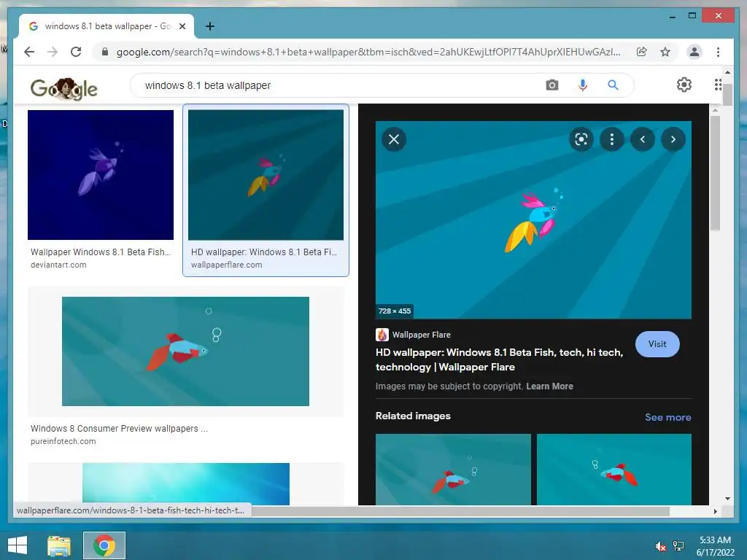Click the voice search microphone icon
The height and width of the screenshot is (560, 747).
pos(582,85)
